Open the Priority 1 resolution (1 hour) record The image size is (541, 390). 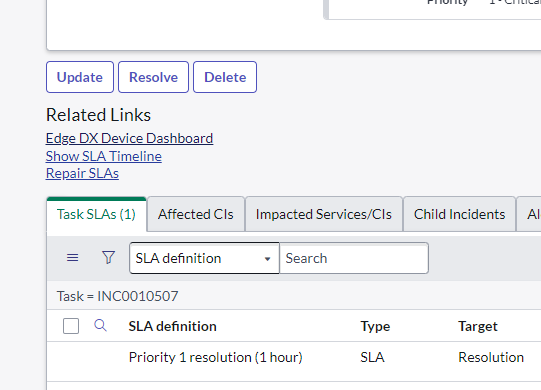215,357
